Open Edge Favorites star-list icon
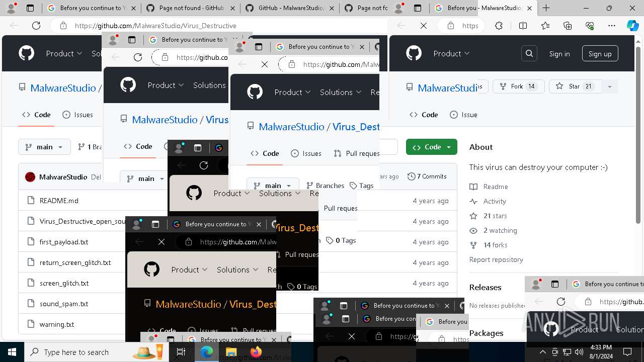Image resolution: width=644 pixels, height=362 pixels. pos(545,26)
